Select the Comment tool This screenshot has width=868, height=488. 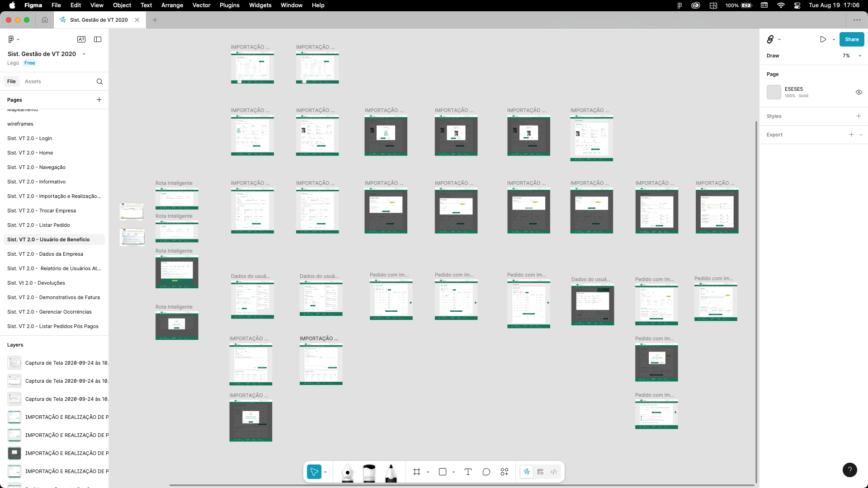486,472
